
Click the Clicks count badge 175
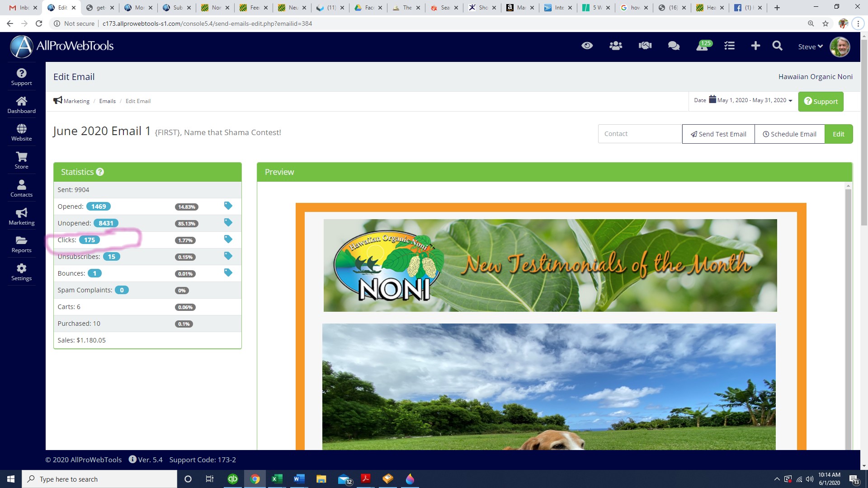[x=90, y=240]
